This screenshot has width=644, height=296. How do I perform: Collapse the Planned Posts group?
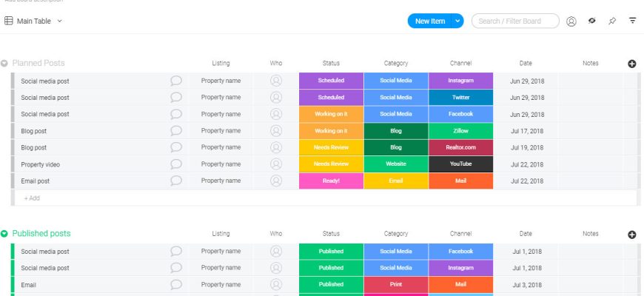click(x=4, y=63)
